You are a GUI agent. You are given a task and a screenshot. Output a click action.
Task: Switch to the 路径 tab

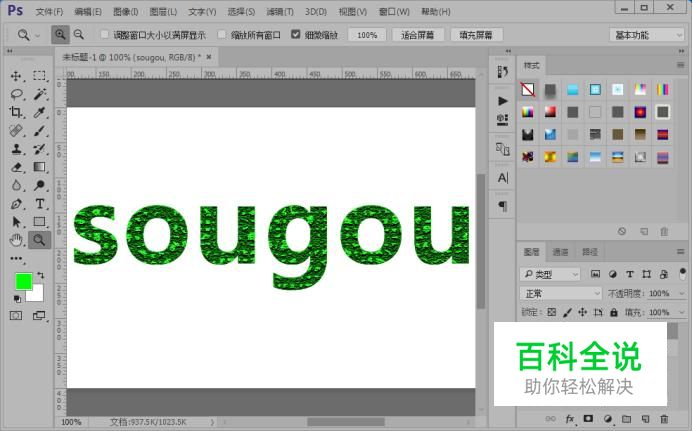(590, 252)
